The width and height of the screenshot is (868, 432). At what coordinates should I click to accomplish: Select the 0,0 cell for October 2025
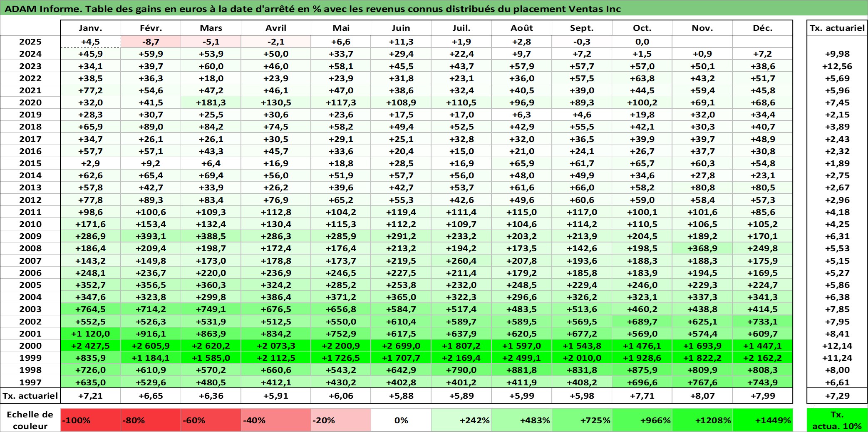642,42
